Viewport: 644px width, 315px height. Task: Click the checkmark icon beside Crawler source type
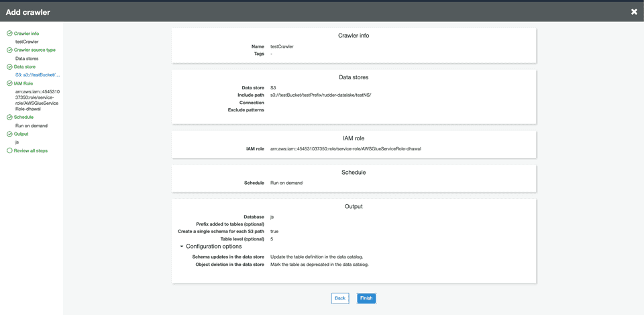[x=9, y=50]
